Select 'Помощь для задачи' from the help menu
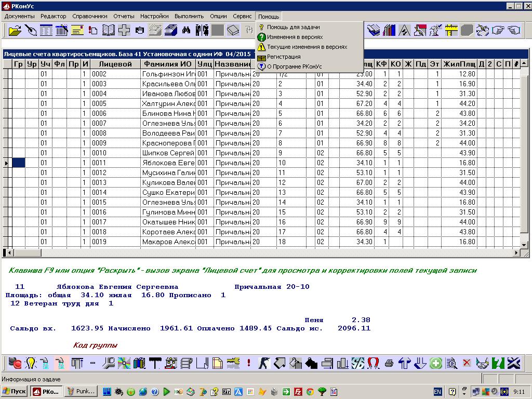Viewport: 532px width, 399px height. (x=293, y=27)
